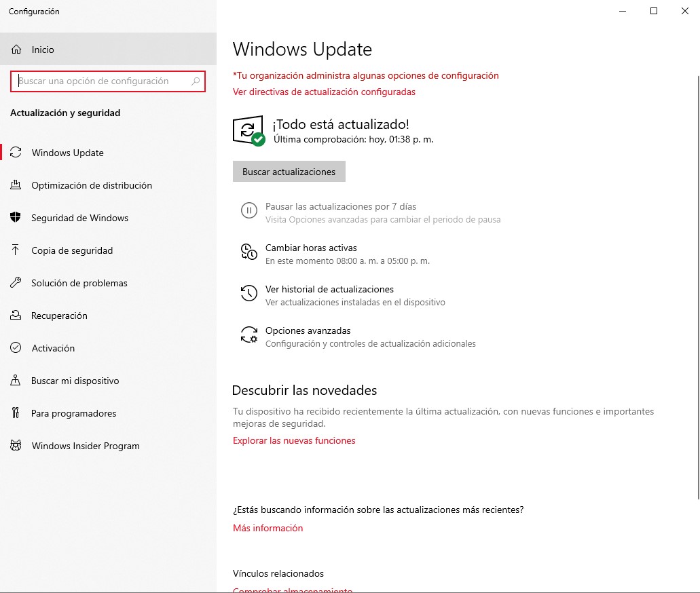Select Copia de seguridad in sidebar
The width and height of the screenshot is (700, 593).
tap(108, 250)
